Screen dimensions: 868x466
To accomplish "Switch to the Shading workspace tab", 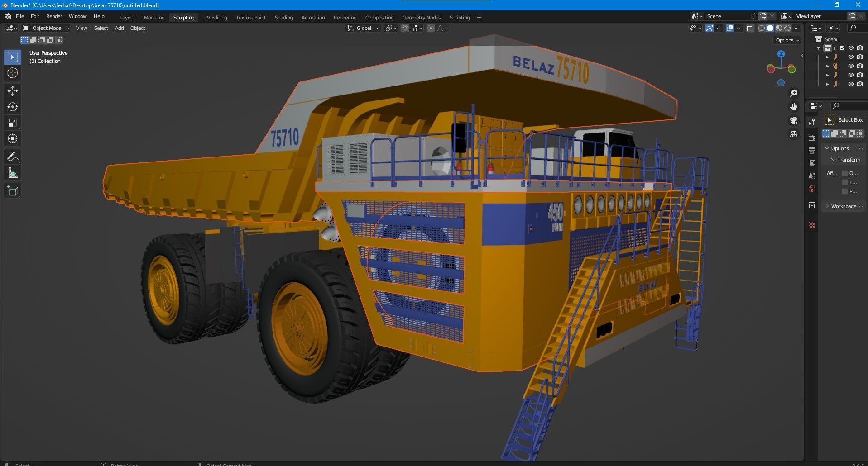I will coord(283,18).
